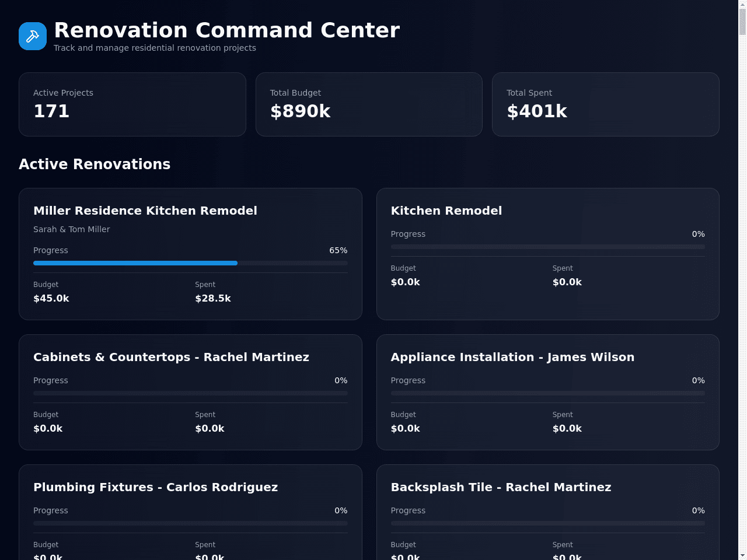Click the Renovation Command Center title
747x560 pixels.
(x=227, y=30)
